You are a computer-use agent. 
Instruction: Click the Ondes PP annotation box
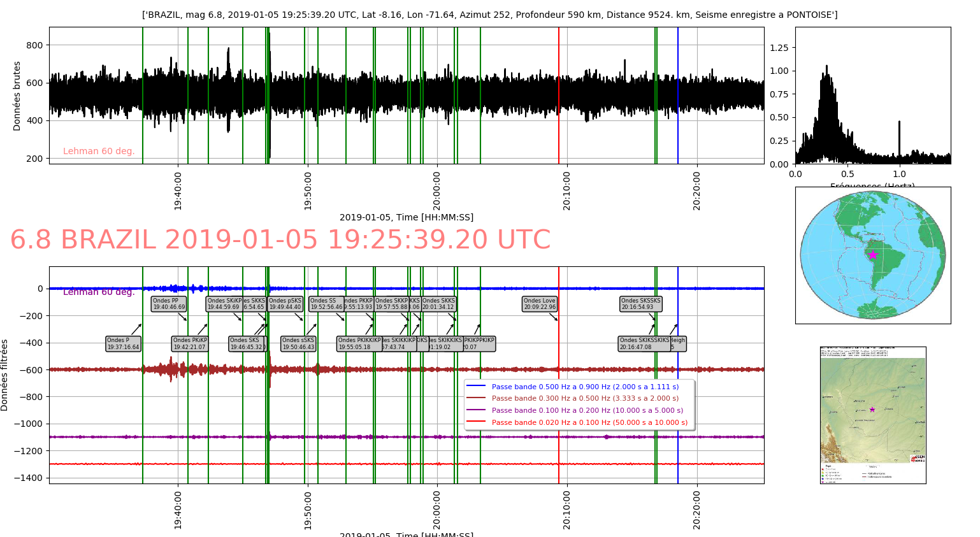(169, 304)
